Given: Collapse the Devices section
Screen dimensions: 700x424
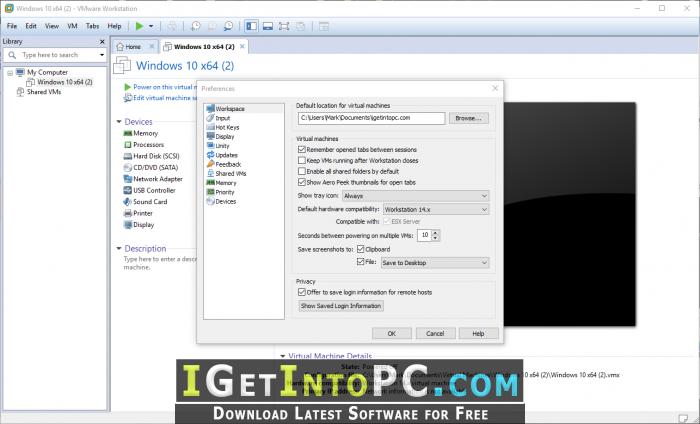Looking at the screenshot, I should (x=119, y=121).
